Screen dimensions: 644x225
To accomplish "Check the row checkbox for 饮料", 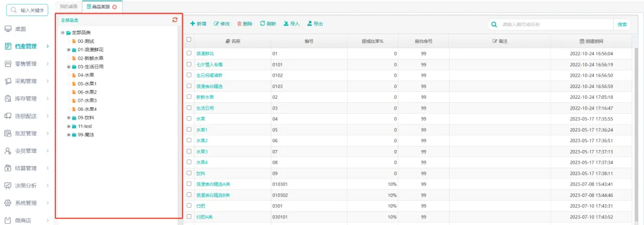I will 189,173.
